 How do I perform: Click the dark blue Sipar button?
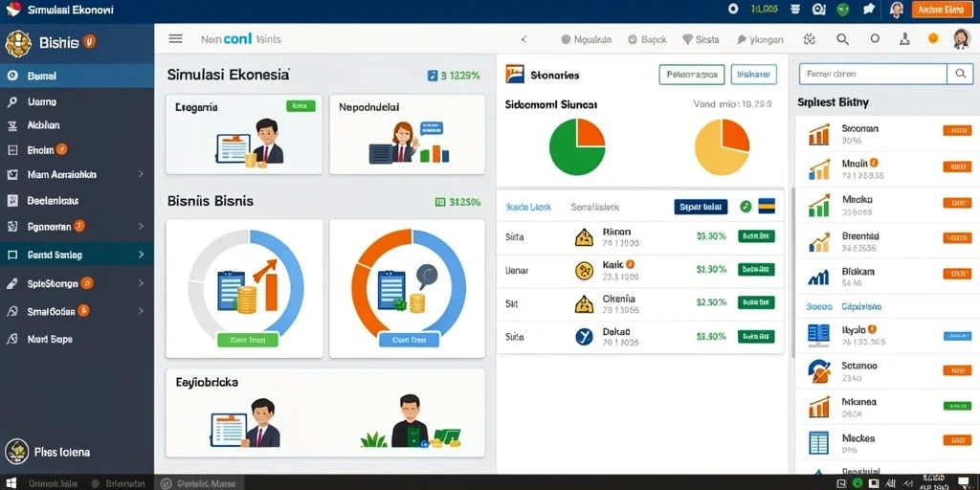[701, 207]
